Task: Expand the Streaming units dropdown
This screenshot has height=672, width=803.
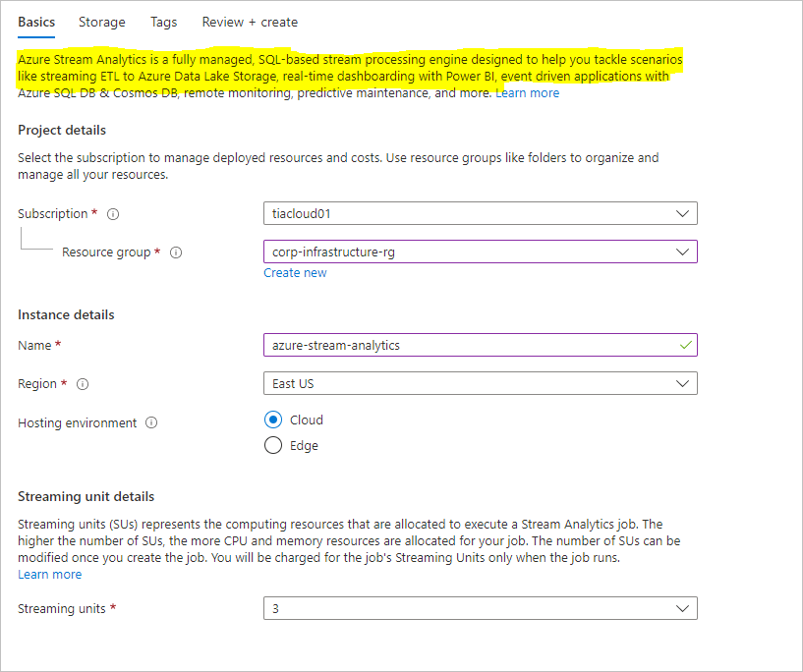Action: 481,608
